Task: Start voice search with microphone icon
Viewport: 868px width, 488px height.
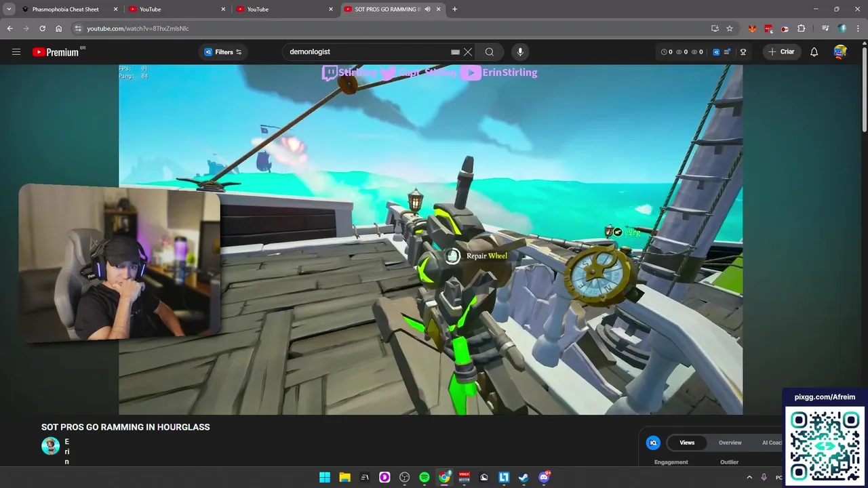Action: [520, 52]
